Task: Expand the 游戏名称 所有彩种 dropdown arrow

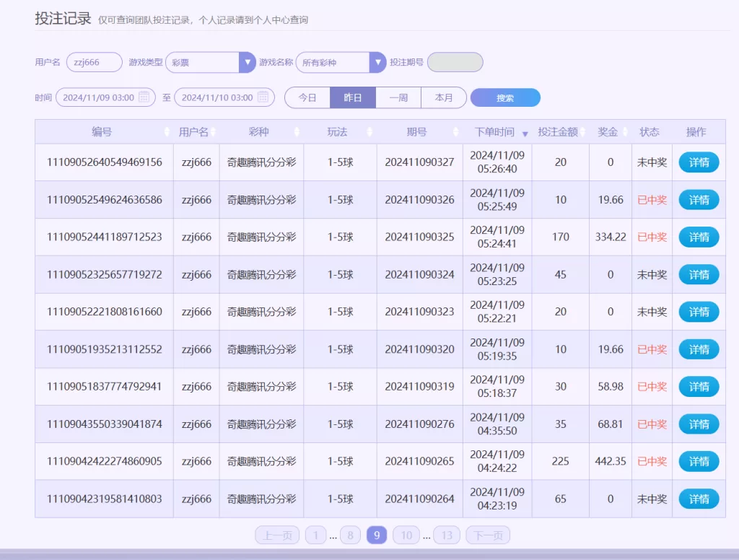Action: point(377,62)
